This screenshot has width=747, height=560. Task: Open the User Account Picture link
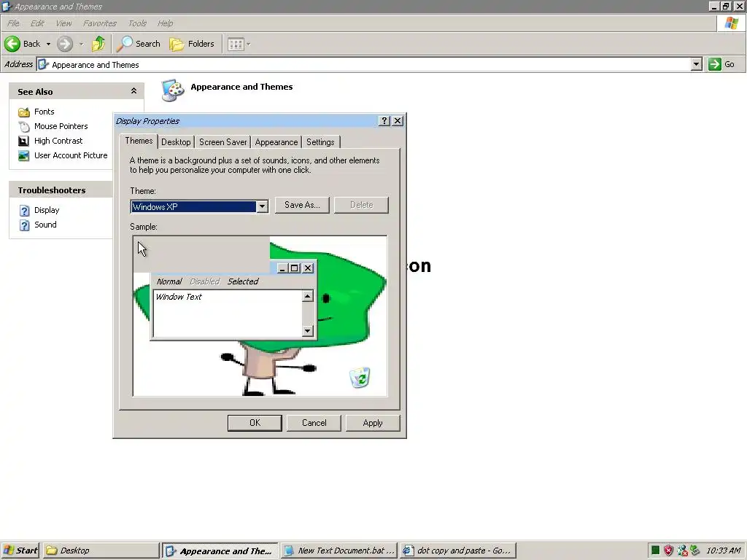71,155
